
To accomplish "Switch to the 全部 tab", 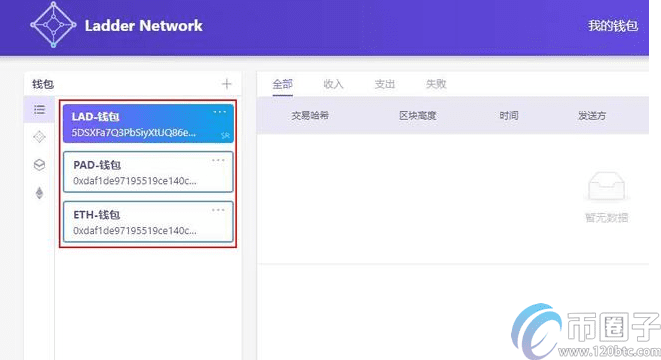I will tap(282, 84).
